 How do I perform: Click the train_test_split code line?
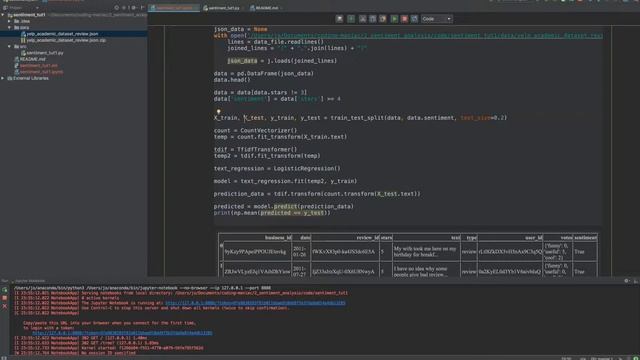pyautogui.click(x=360, y=118)
